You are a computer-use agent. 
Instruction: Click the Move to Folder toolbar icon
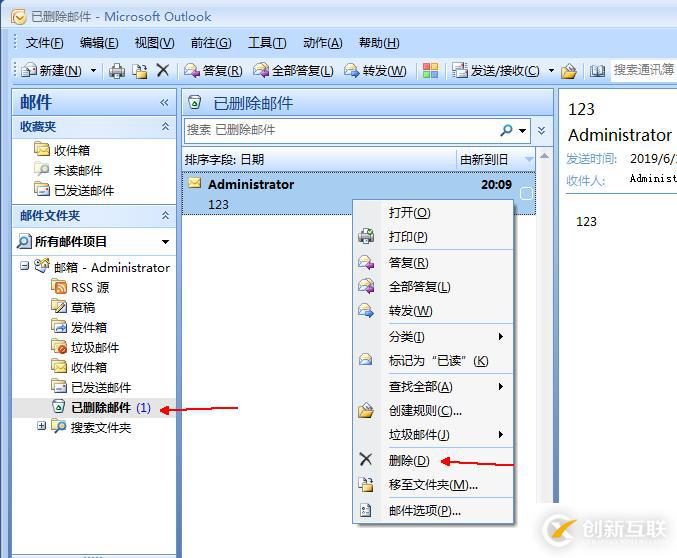tap(140, 70)
